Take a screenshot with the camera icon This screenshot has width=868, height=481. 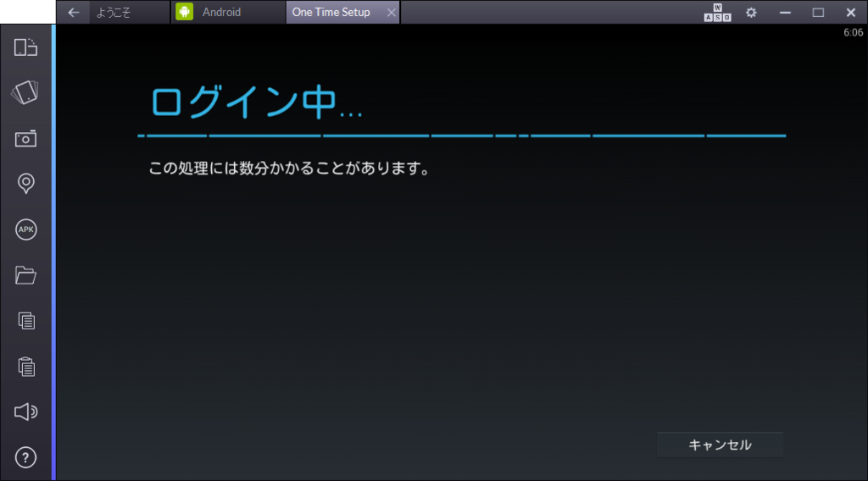click(x=25, y=138)
